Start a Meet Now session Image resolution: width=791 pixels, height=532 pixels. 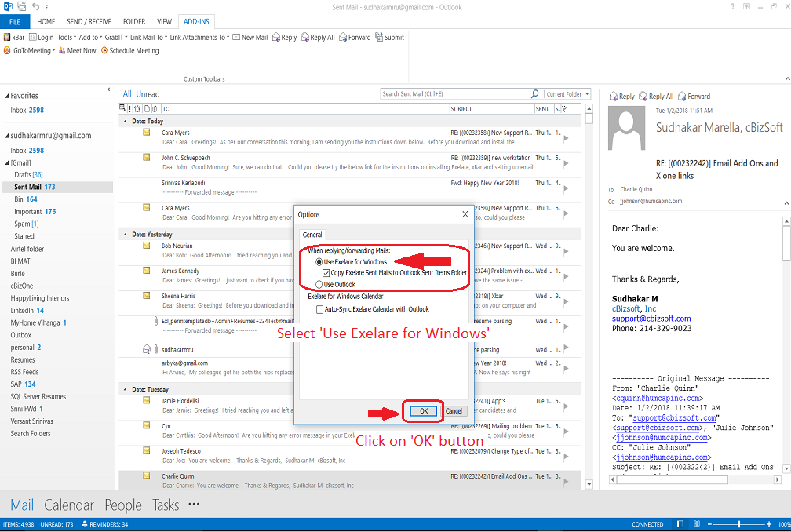click(x=77, y=50)
